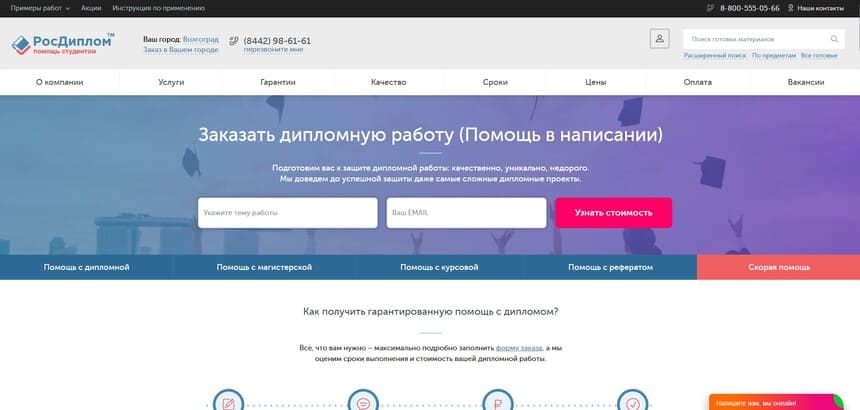Click the search magnifier icon

834,39
